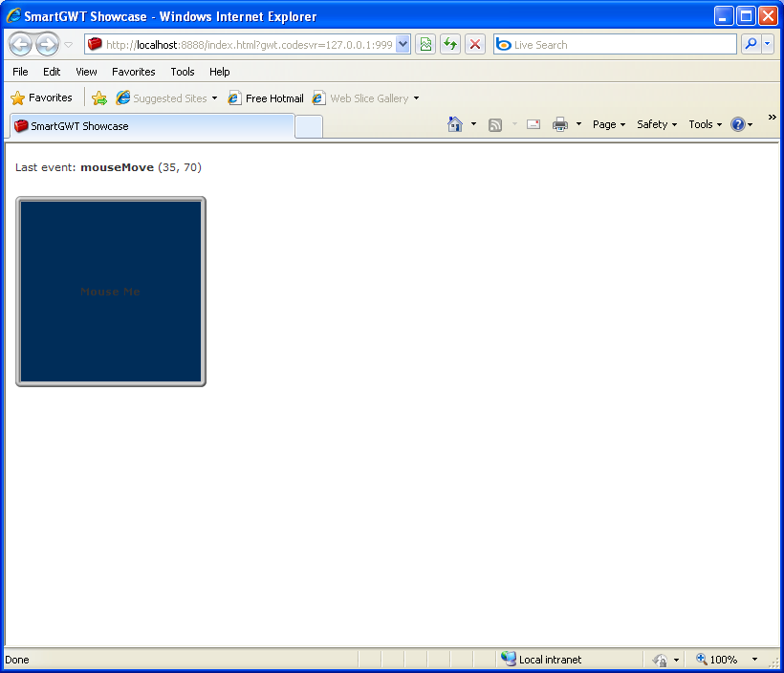Select the SmartGWT Showcase tab
This screenshot has width=784, height=673.
click(x=152, y=126)
